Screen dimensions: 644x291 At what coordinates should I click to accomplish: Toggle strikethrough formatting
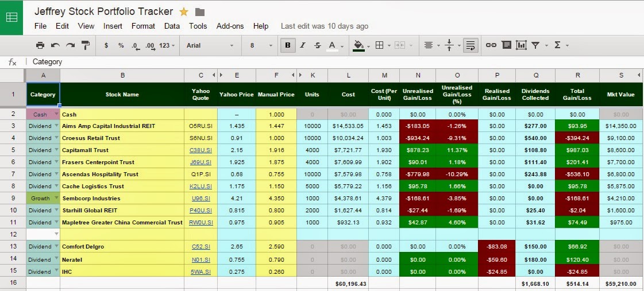point(317,45)
